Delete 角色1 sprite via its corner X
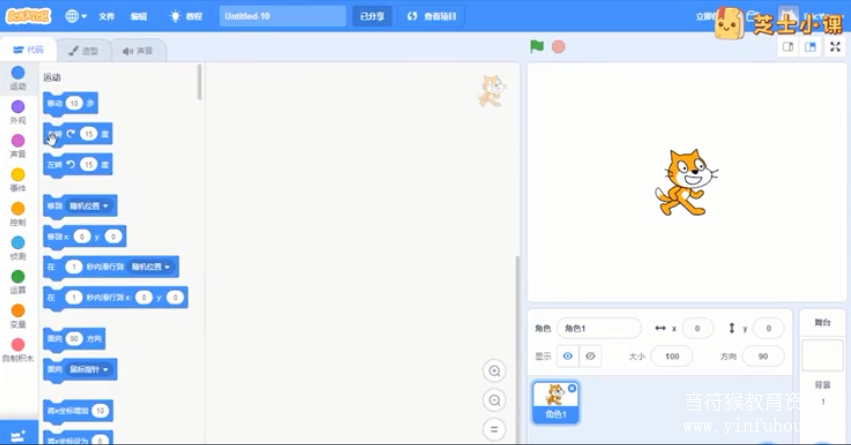 pos(571,388)
